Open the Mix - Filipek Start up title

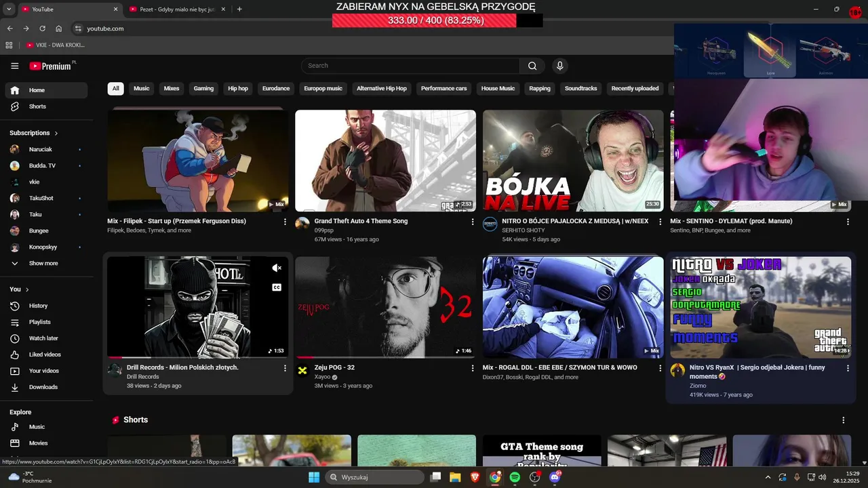176,221
